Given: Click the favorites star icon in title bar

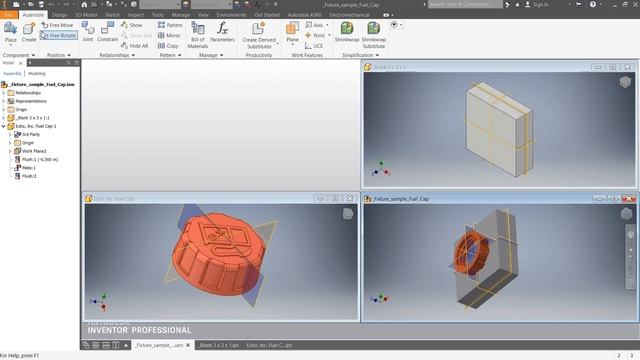Looking at the screenshot, I should (x=517, y=4).
